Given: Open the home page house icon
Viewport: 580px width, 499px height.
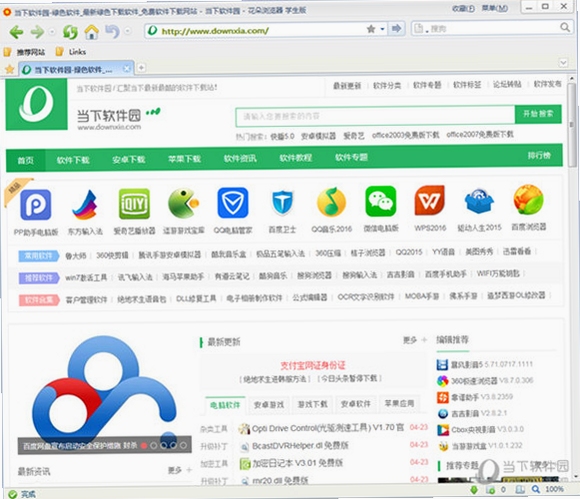Looking at the screenshot, I should [x=91, y=31].
